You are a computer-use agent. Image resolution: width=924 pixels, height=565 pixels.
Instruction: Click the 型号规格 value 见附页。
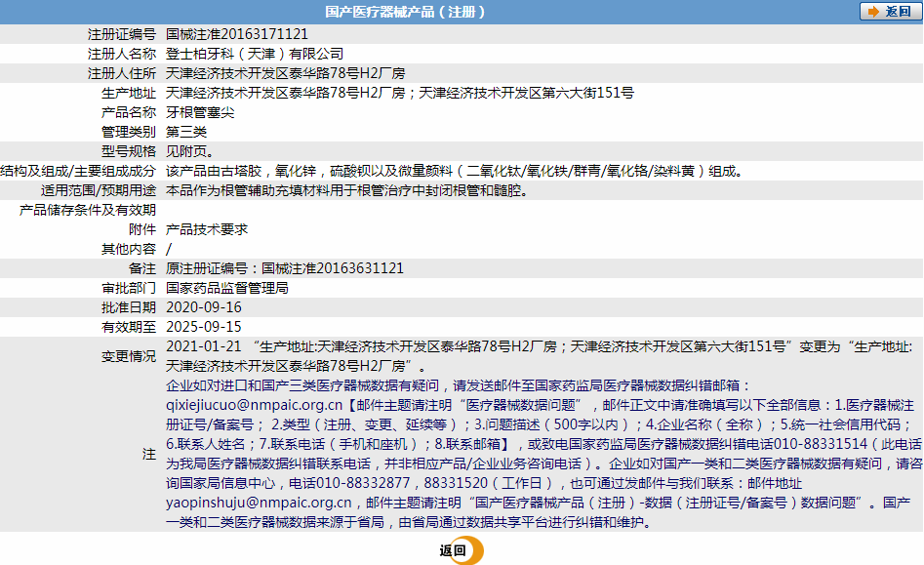click(x=189, y=151)
